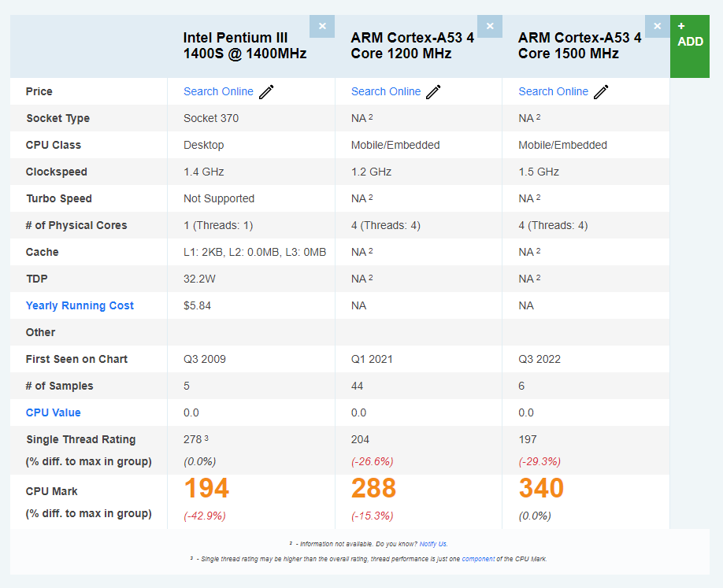Image resolution: width=723 pixels, height=588 pixels.
Task: Click the single thread rating 278
Action: tap(193, 439)
